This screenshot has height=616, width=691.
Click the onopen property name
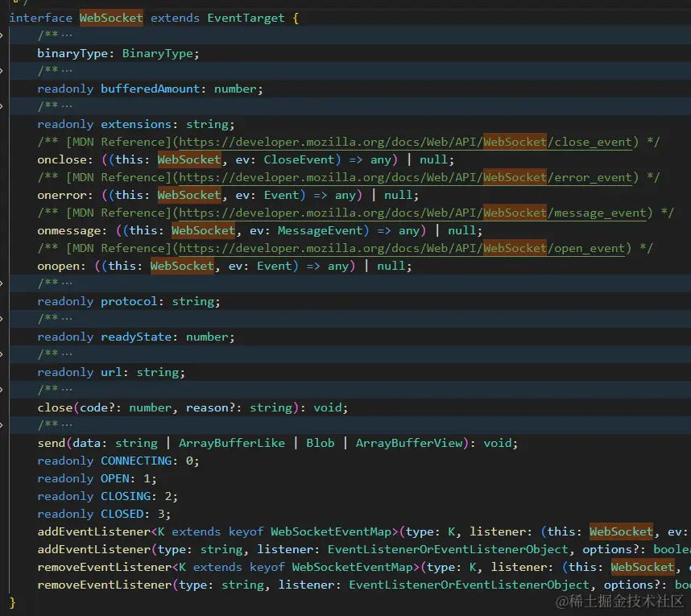[58, 267]
